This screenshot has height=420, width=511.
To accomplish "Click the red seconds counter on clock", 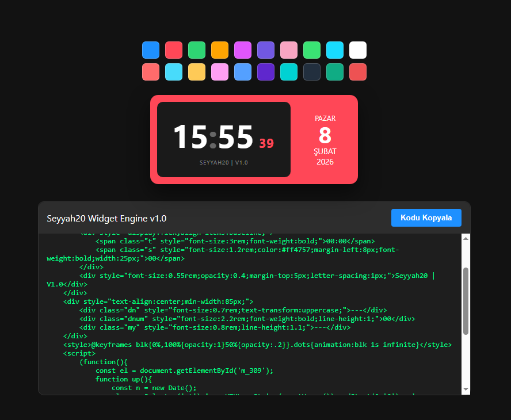I will coord(266,144).
